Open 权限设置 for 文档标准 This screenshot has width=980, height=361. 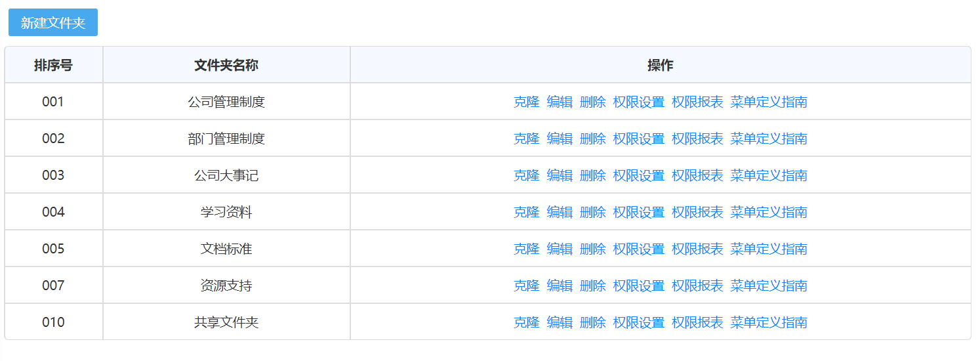(639, 249)
